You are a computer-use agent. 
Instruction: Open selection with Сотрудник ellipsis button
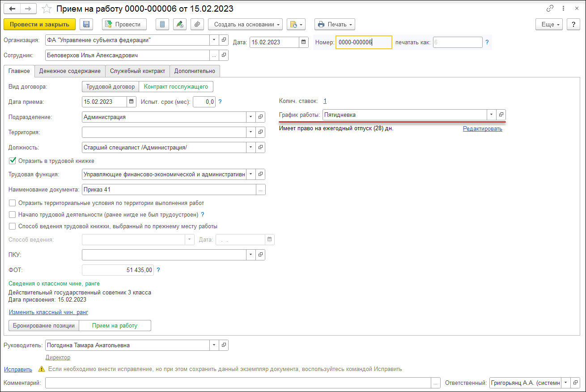coord(214,55)
